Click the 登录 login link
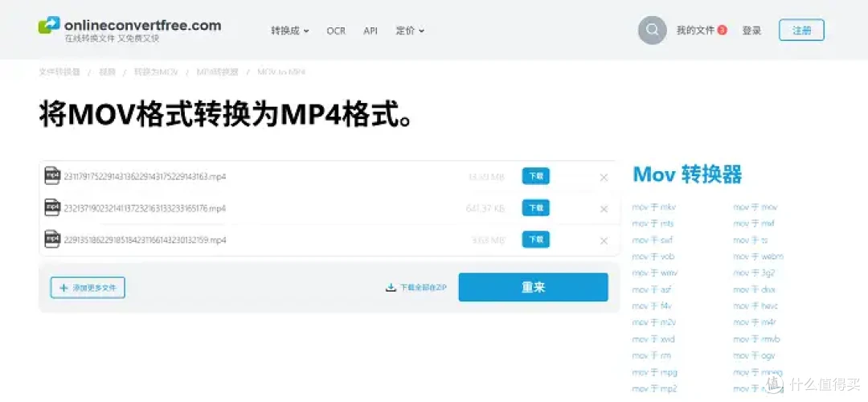This screenshot has height=402, width=868. click(x=751, y=31)
